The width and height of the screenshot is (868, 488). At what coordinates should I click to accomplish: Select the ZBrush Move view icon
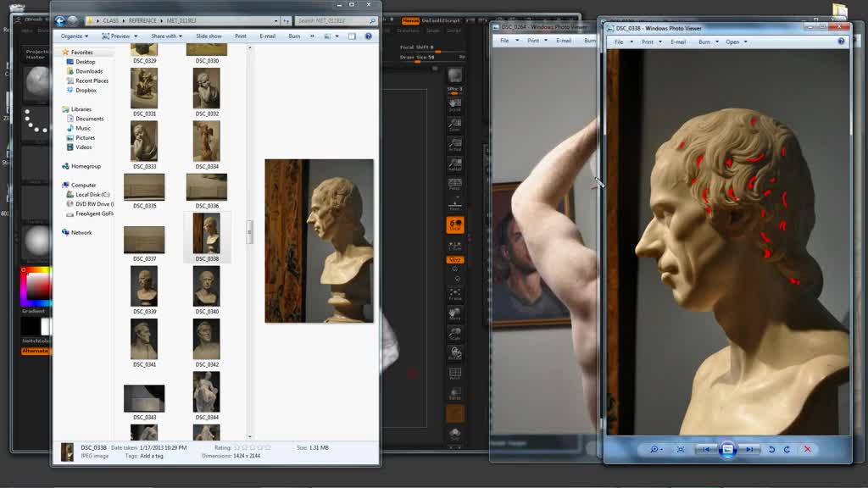coord(455,313)
